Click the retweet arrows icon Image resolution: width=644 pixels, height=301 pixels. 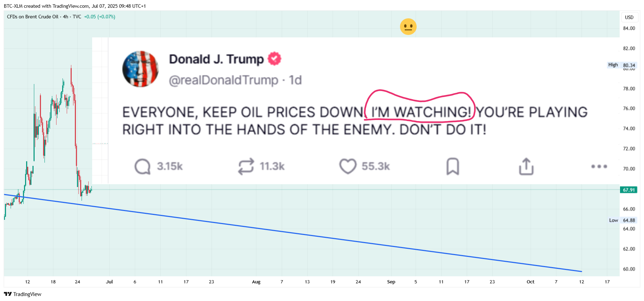[246, 166]
